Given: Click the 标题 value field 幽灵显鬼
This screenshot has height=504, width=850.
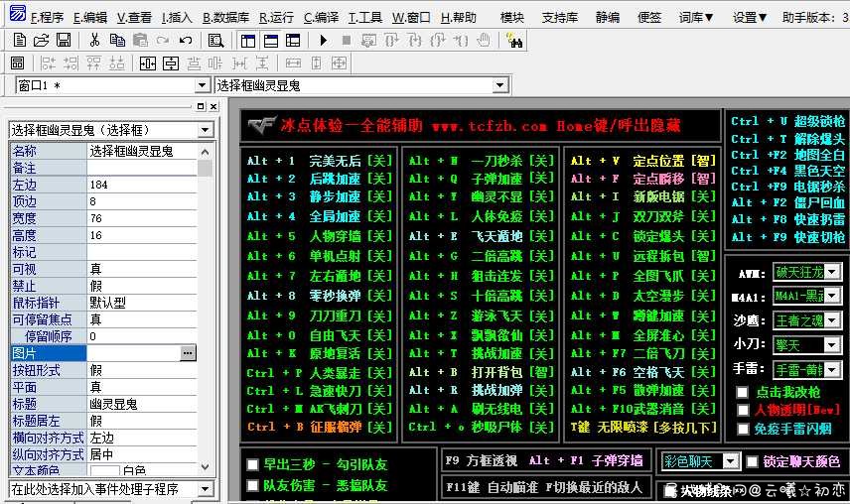Looking at the screenshot, I should [142, 404].
